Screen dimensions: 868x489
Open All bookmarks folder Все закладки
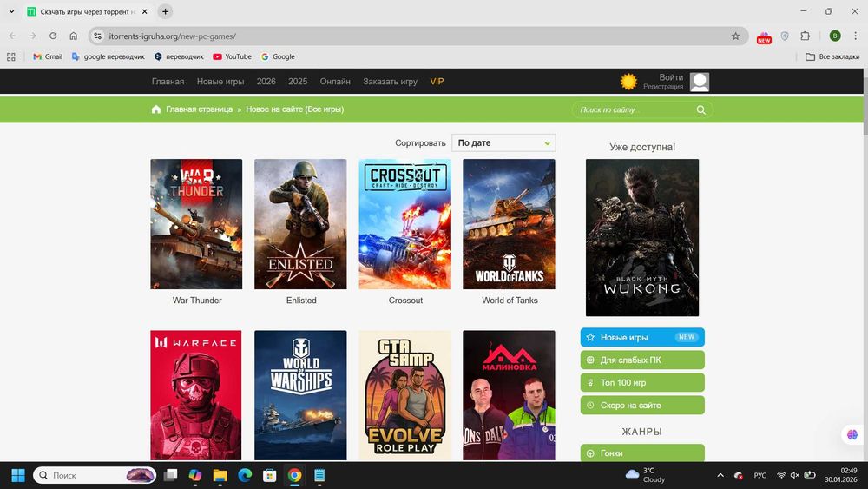pyautogui.click(x=832, y=56)
